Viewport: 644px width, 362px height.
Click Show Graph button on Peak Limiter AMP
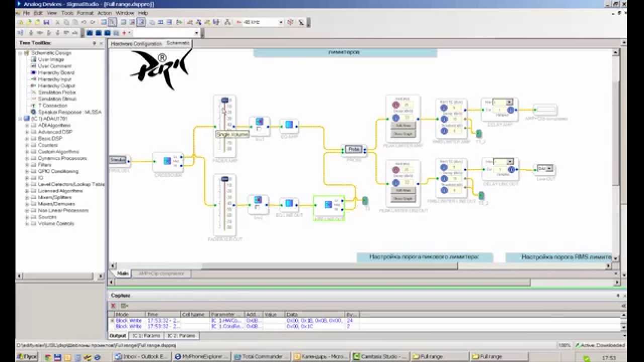click(403, 134)
